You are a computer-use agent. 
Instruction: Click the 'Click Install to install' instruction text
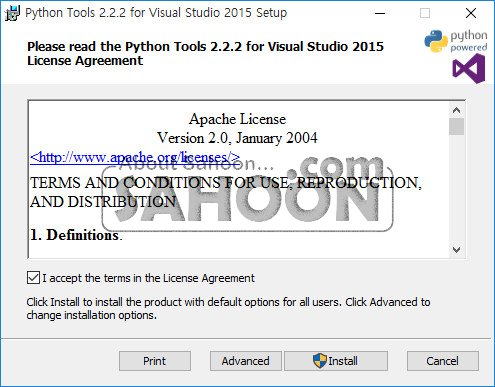pyautogui.click(x=228, y=308)
